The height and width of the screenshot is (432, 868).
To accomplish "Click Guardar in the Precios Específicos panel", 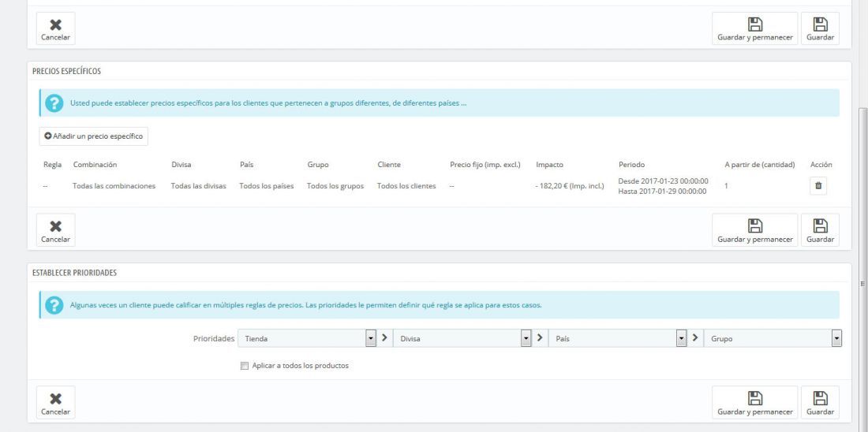I will 820,230.
